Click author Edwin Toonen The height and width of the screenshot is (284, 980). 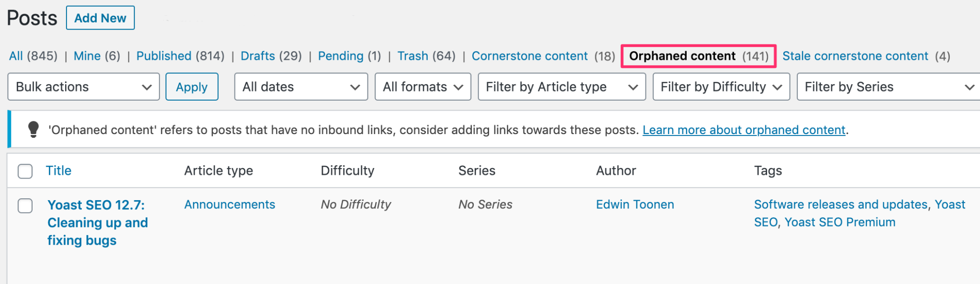point(635,204)
